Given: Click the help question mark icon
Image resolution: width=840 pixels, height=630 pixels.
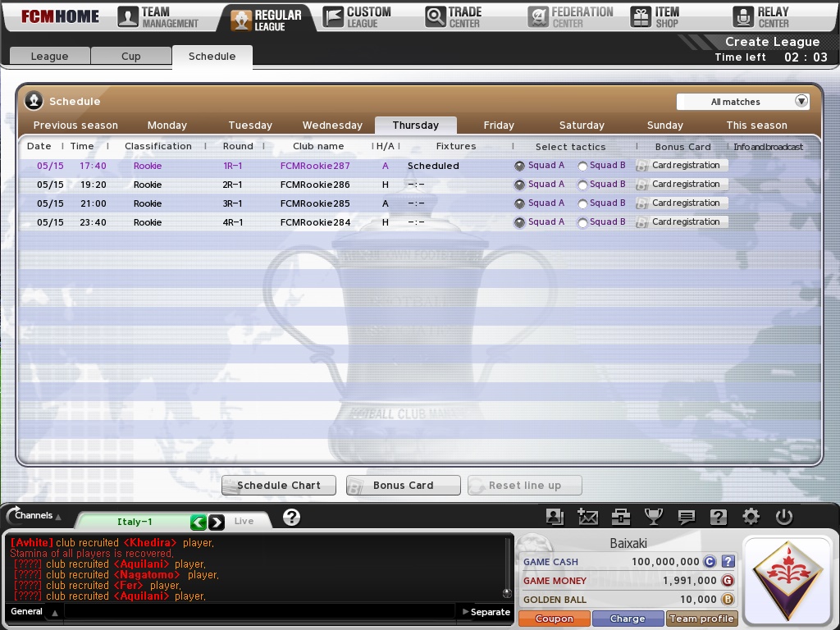Looking at the screenshot, I should point(719,517).
